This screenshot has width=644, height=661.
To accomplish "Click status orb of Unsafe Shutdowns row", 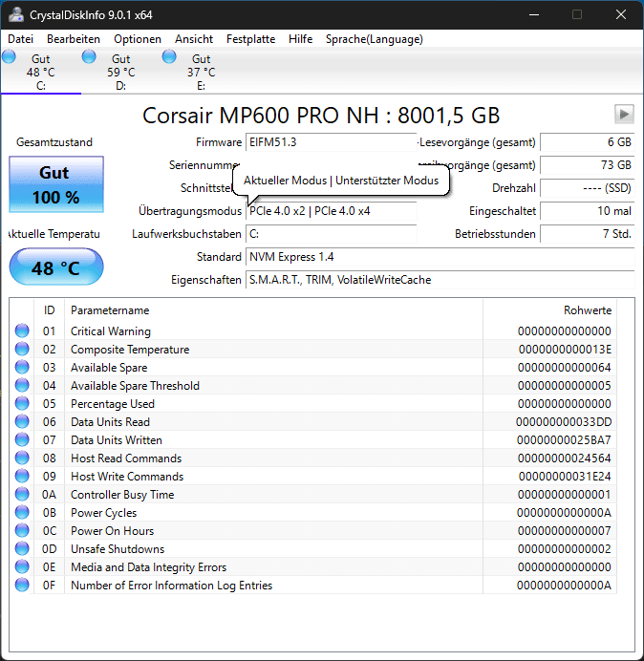I will coord(22,548).
